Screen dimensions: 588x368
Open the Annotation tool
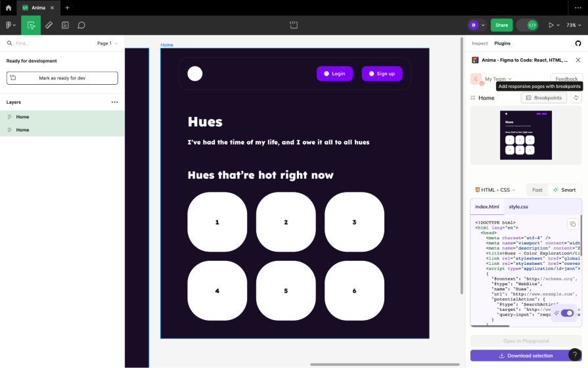coord(65,25)
